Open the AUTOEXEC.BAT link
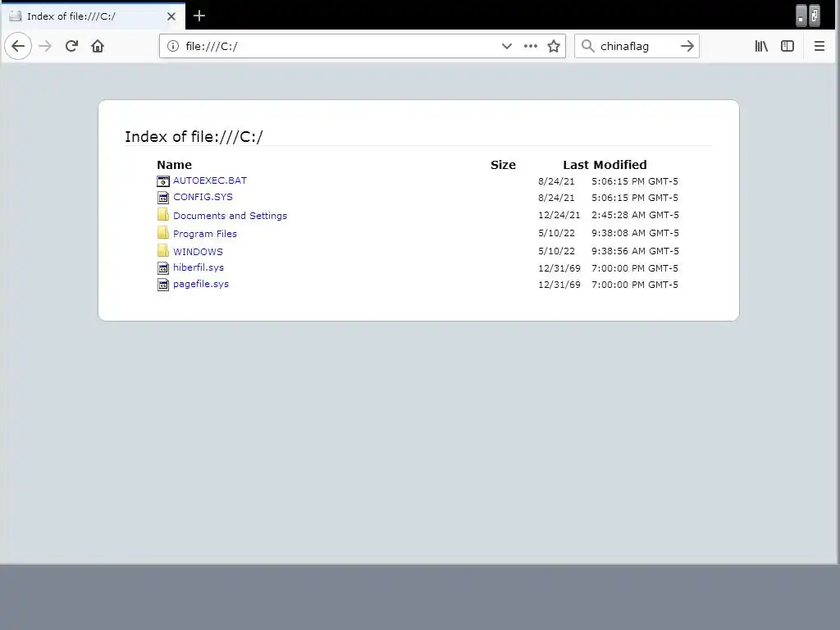This screenshot has width=840, height=630. [x=210, y=180]
